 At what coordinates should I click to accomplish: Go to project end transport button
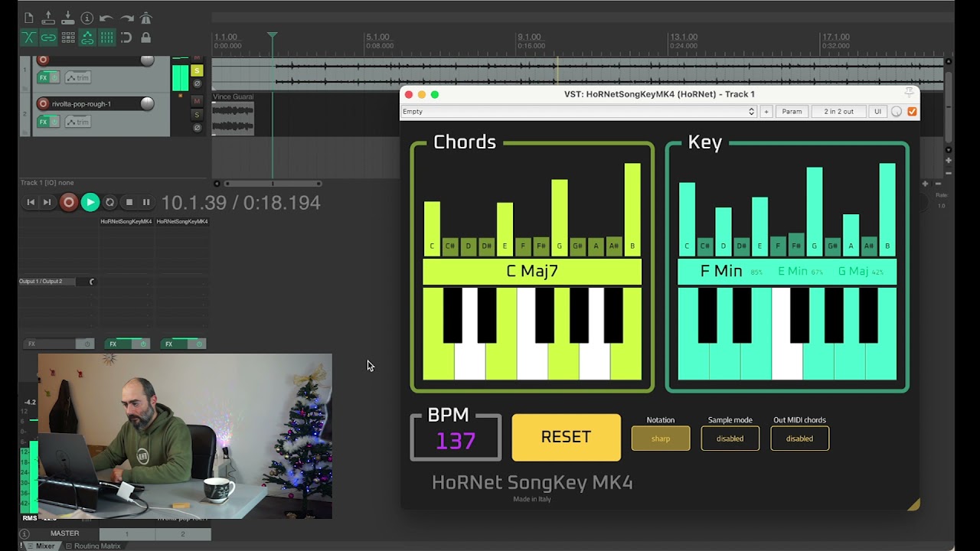click(x=47, y=202)
